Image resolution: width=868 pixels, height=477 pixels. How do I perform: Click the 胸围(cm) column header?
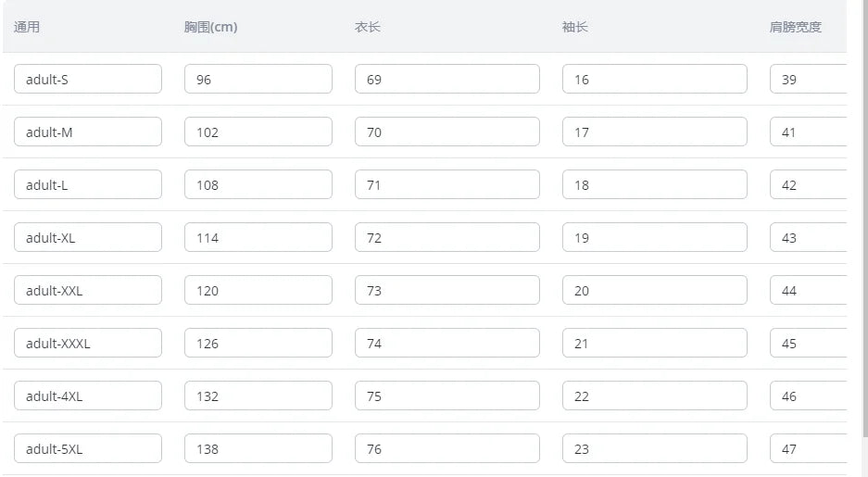[210, 27]
